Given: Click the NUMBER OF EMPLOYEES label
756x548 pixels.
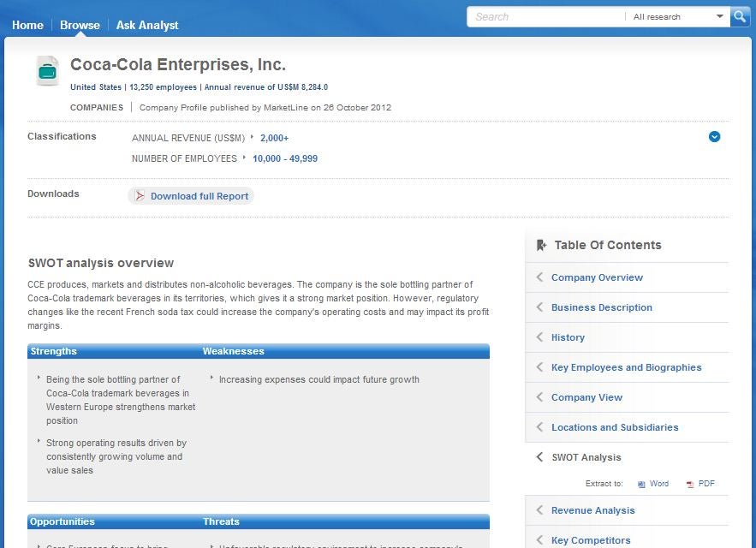Looking at the screenshot, I should click(184, 158).
